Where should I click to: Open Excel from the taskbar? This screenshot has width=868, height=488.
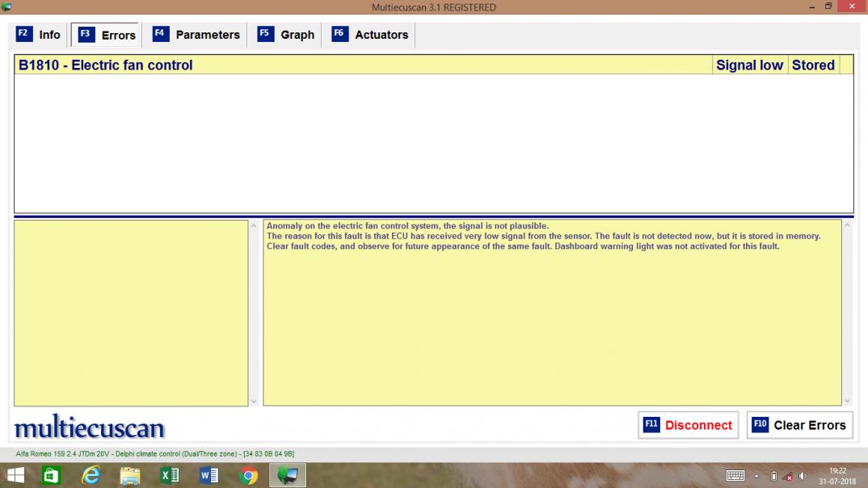tap(170, 475)
